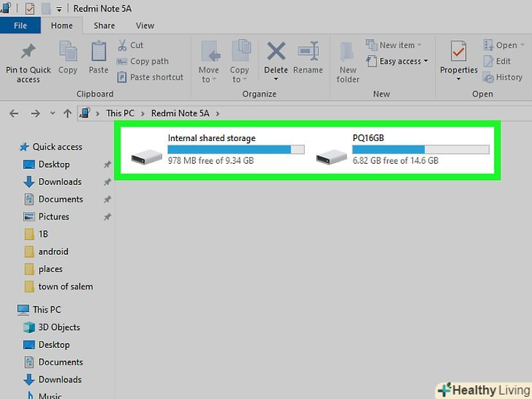Screen dimensions: 532x399
Task: Click the New item icon
Action: [x=371, y=45]
